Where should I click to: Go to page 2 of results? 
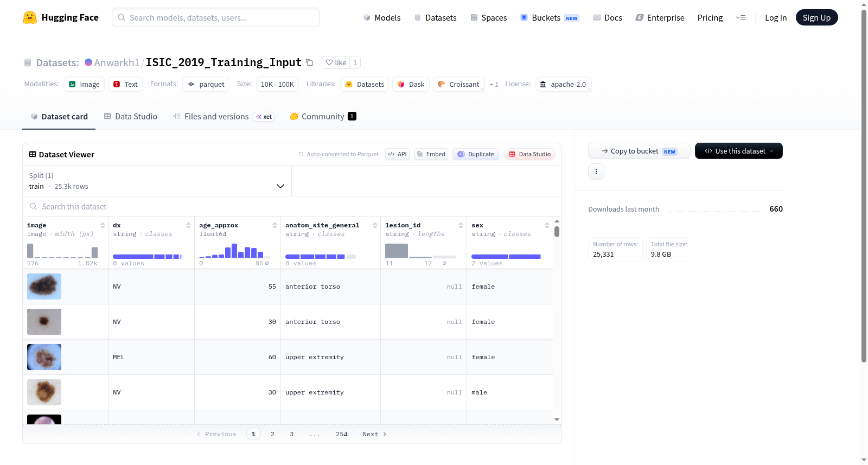[272, 434]
